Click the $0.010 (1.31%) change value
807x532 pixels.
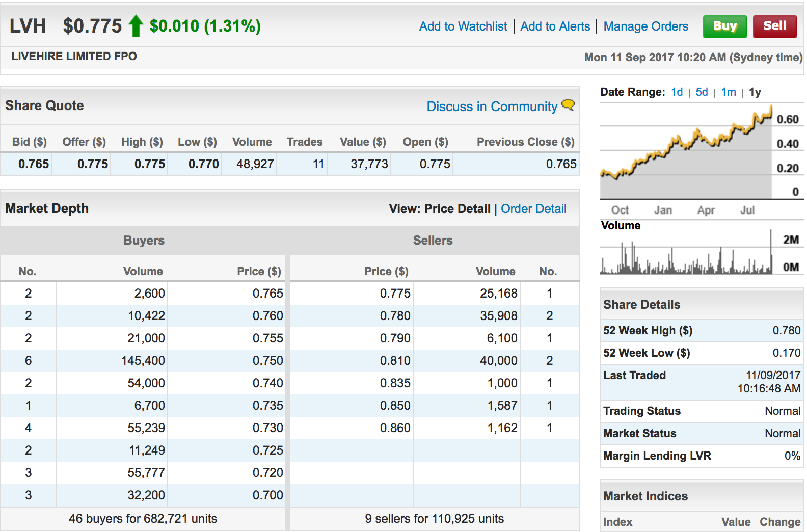pyautogui.click(x=205, y=26)
